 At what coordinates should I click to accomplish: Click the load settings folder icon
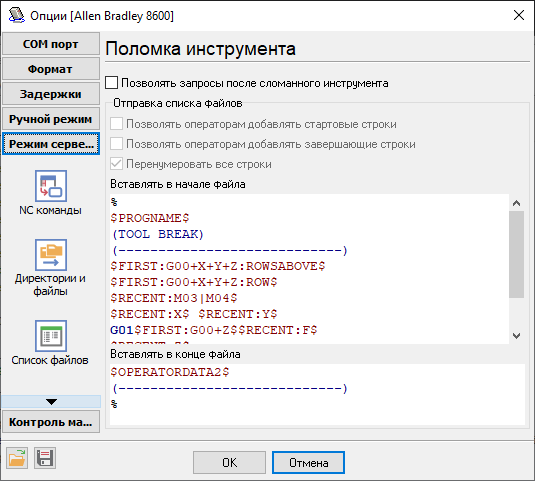click(17, 458)
